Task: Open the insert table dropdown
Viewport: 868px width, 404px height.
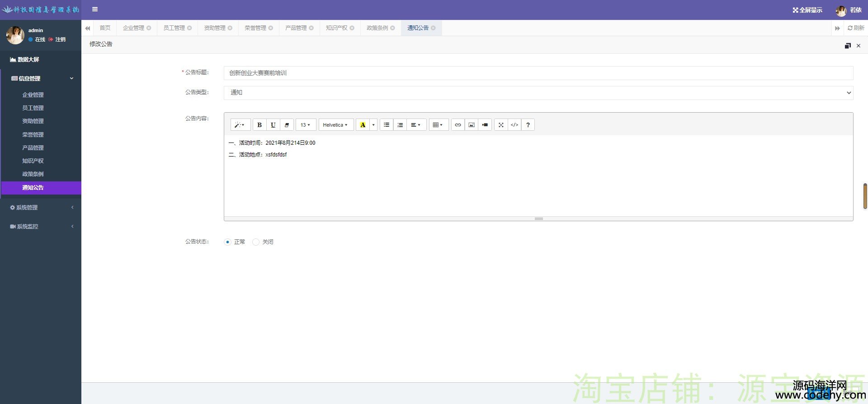Action: pos(439,125)
